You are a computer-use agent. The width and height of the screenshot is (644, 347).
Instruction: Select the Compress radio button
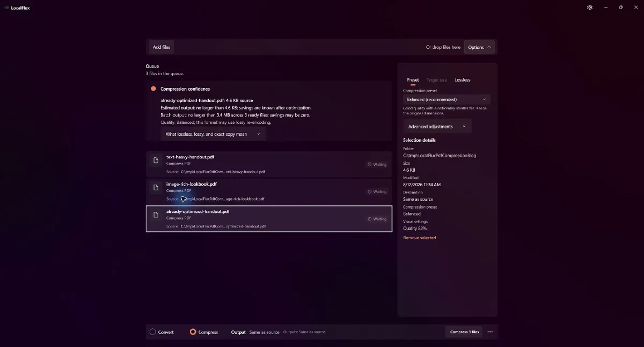(193, 332)
